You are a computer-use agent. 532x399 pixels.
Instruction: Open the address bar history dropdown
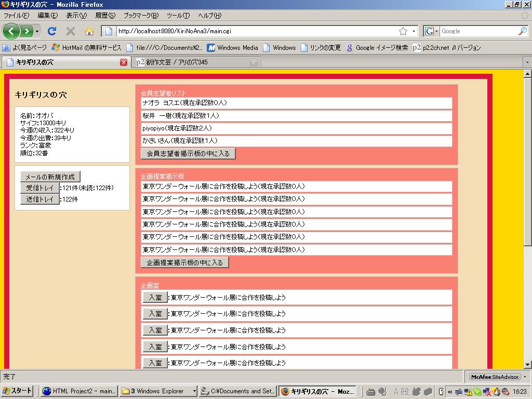414,31
